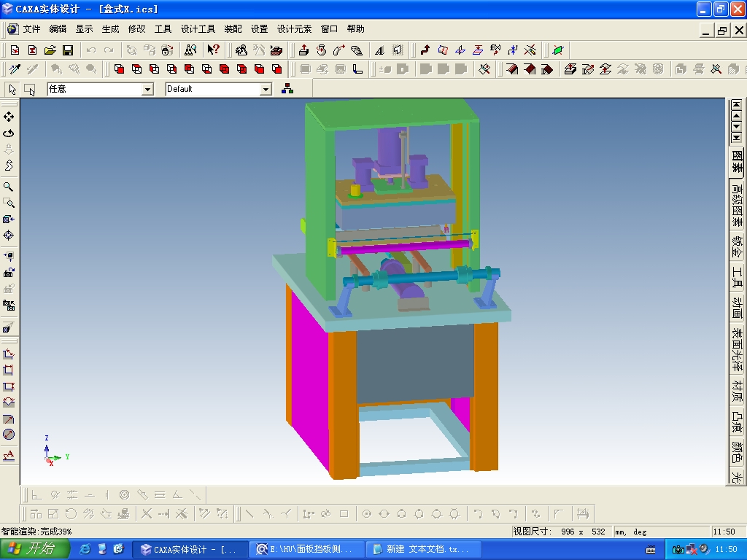This screenshot has height=560, width=747.
Task: Switch to the 动画 catalog tab
Action: click(x=737, y=308)
